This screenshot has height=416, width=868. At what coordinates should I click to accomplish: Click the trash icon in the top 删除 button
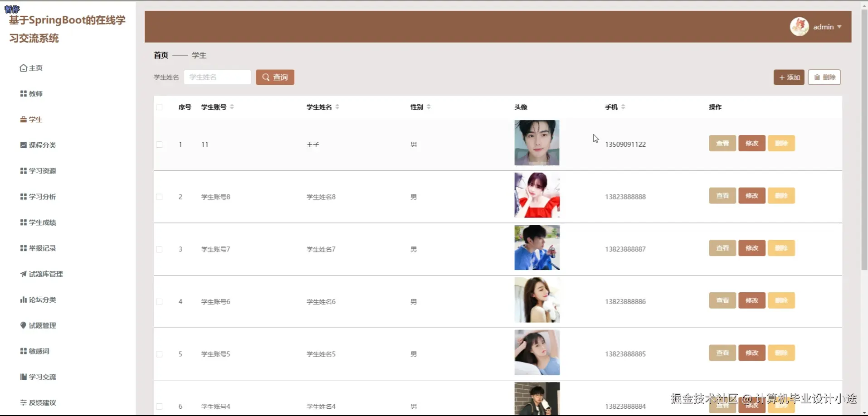(817, 77)
